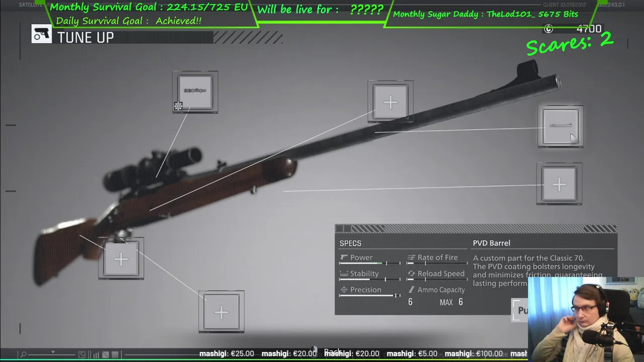Select the equipped scope attachment slot

195,92
